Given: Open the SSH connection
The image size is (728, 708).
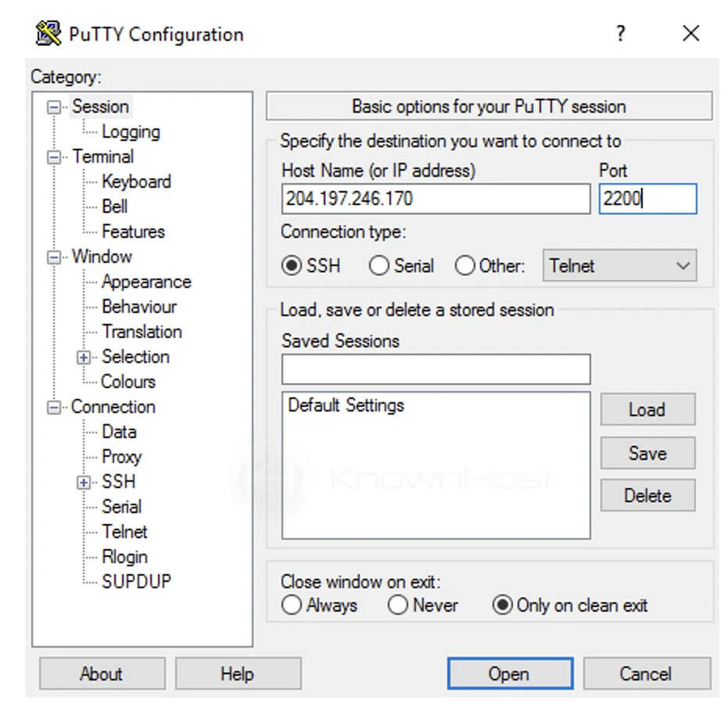Looking at the screenshot, I should point(510,674).
